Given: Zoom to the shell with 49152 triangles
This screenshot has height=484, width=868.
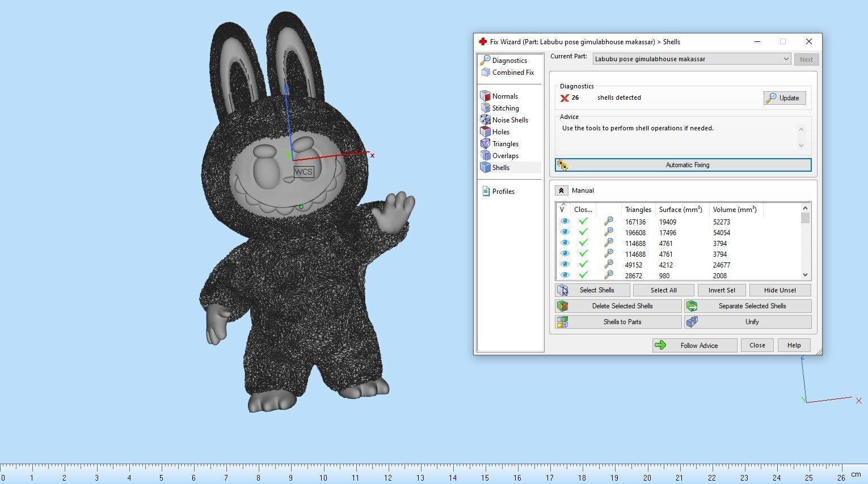Looking at the screenshot, I should point(608,265).
